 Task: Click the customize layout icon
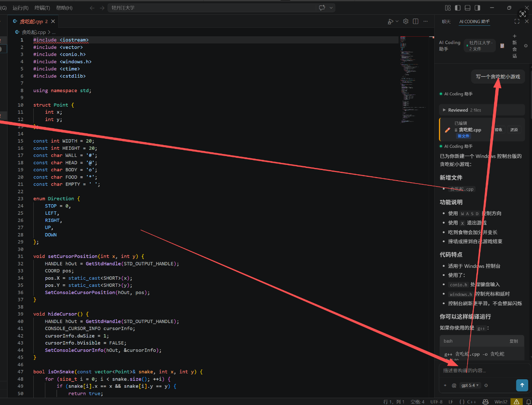tap(448, 8)
